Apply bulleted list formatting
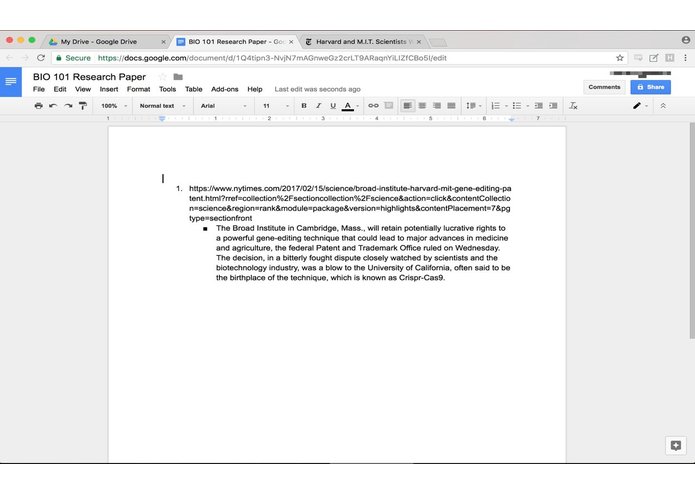This screenshot has width=695, height=494. [x=517, y=106]
